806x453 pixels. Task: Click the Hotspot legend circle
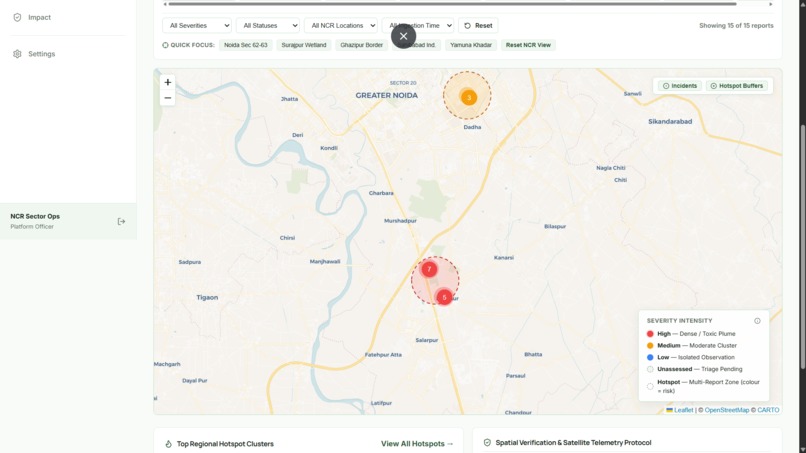(x=650, y=387)
